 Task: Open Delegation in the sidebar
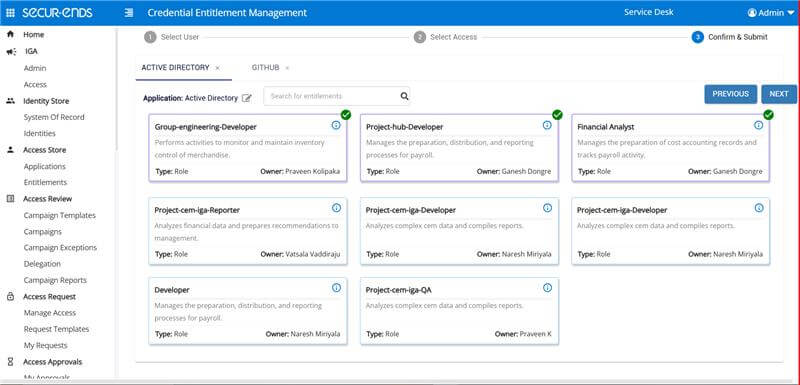[42, 264]
